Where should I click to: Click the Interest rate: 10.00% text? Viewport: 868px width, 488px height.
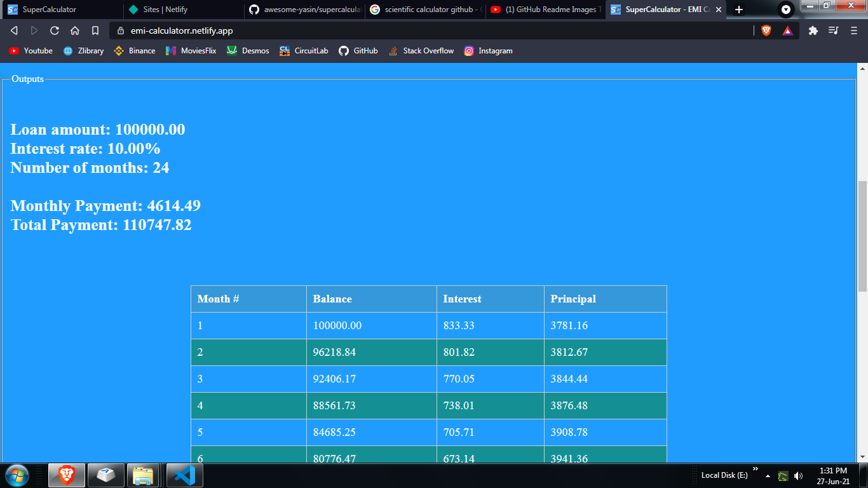[x=85, y=149]
